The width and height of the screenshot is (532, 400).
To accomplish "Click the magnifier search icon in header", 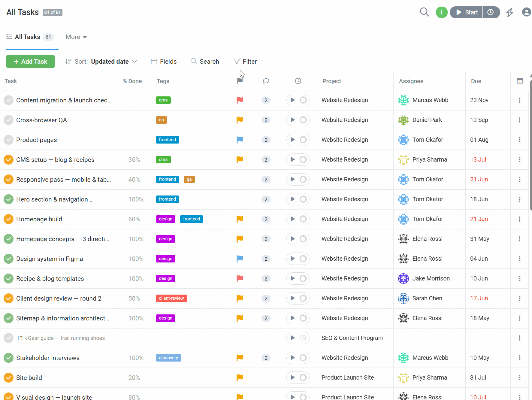I will [x=424, y=12].
